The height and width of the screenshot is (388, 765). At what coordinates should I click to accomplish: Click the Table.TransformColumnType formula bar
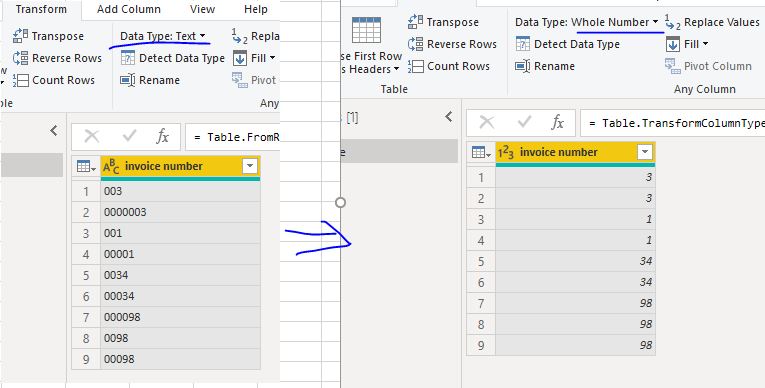[x=673, y=123]
